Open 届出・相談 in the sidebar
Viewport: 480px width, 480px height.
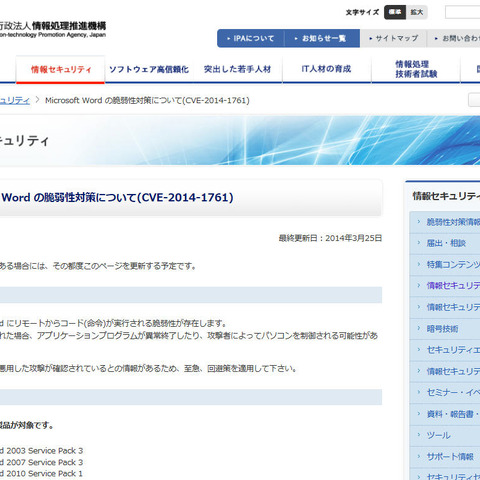coord(446,243)
